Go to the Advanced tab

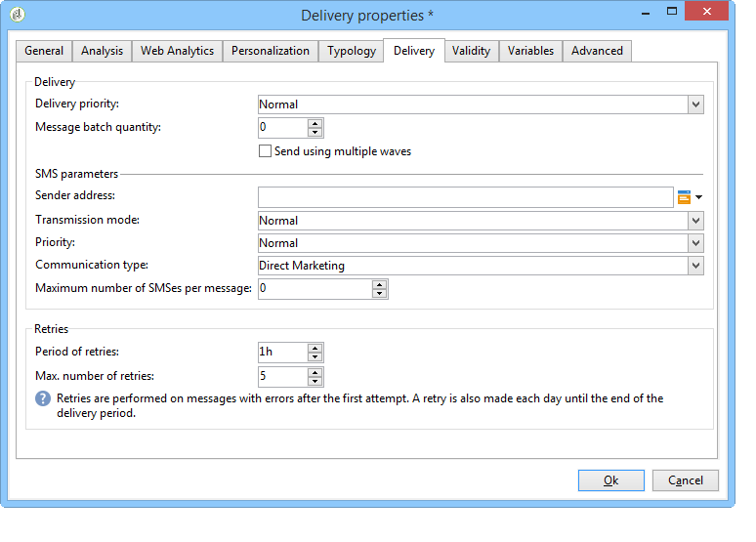click(x=597, y=51)
